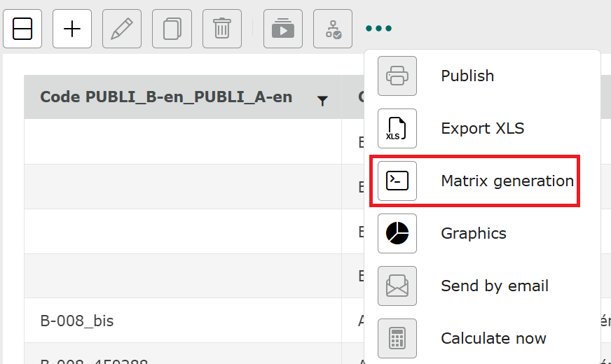
Task: Select Calculate now menu entry
Action: [493, 338]
